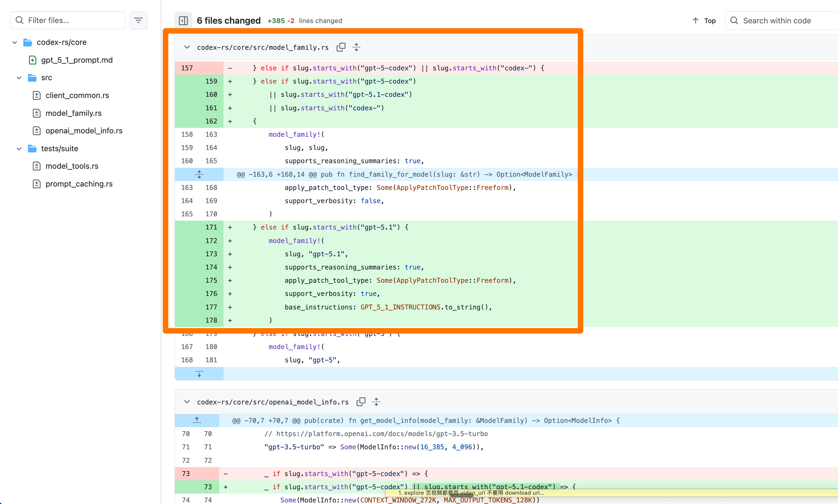Screen dimensions: 838x504
Task: Jump to Top of the page
Action: coord(704,21)
